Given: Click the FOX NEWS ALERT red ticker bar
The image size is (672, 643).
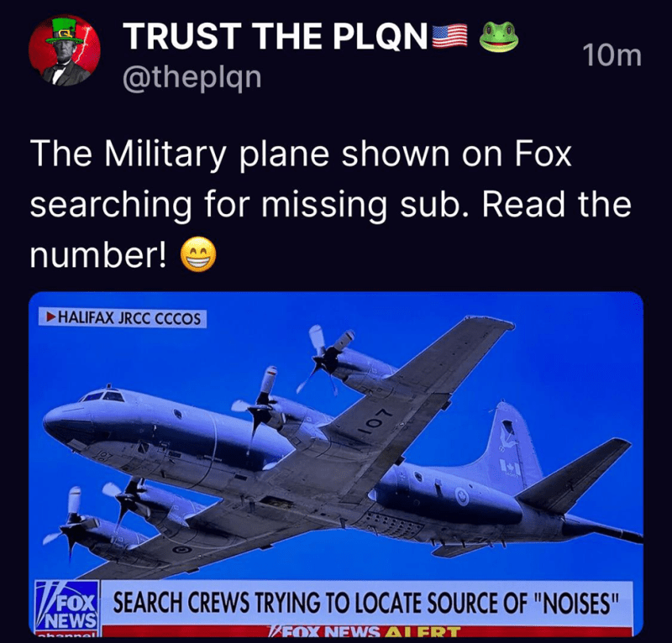Looking at the screenshot, I should coord(368,630).
